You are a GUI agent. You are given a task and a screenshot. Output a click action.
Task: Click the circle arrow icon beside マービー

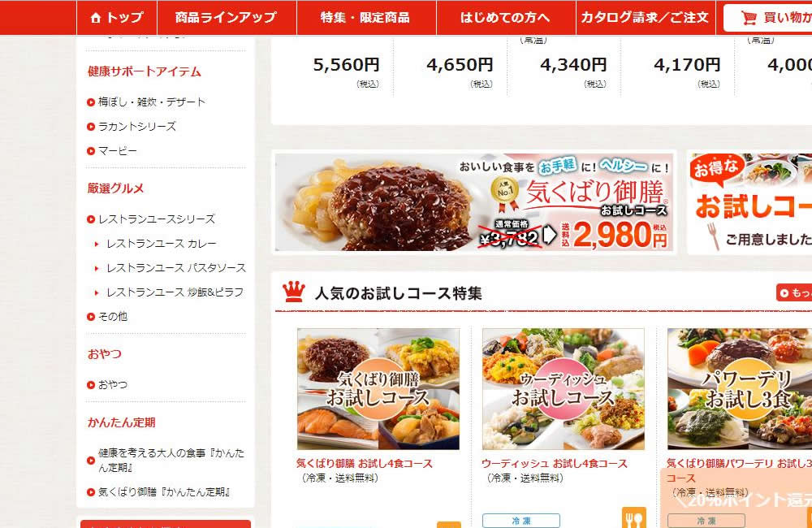(x=91, y=151)
